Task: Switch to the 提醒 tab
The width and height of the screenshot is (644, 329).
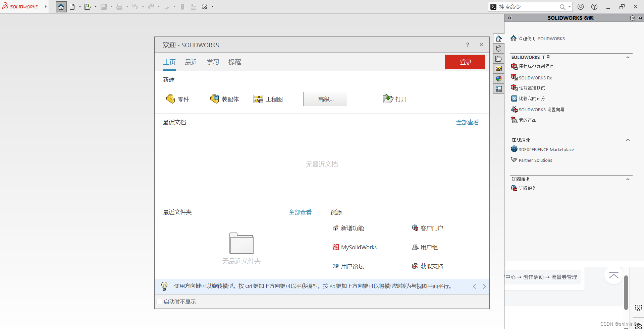Action: (x=235, y=62)
